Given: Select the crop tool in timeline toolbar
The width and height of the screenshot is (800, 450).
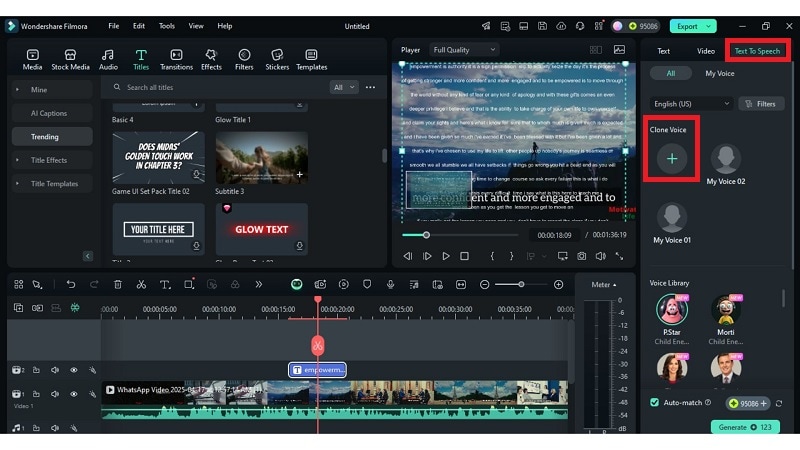Looking at the screenshot, I should 189,284.
